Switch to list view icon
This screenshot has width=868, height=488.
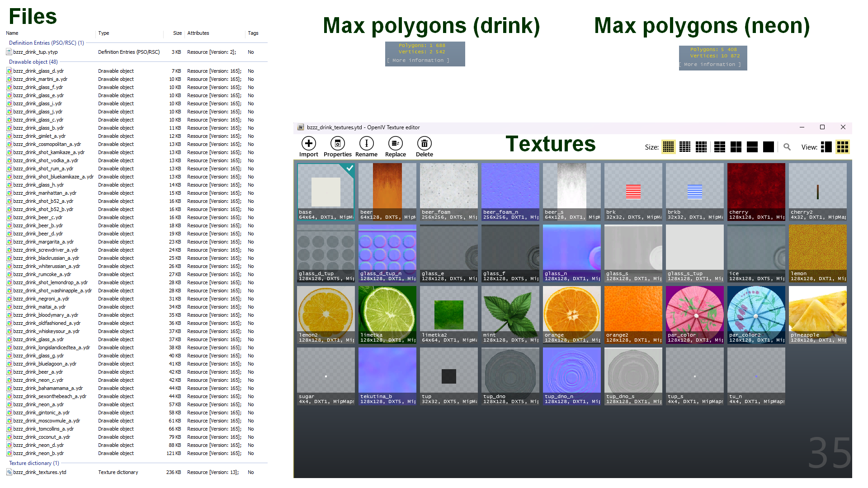click(826, 147)
